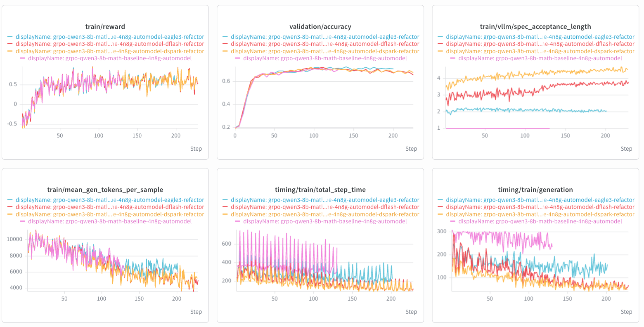644x327 pixels.
Task: Click the Step axis label under timing/train/generation
Action: (626, 312)
